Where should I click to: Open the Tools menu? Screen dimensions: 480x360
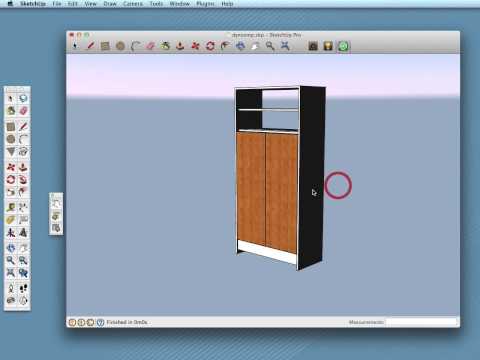point(156,4)
